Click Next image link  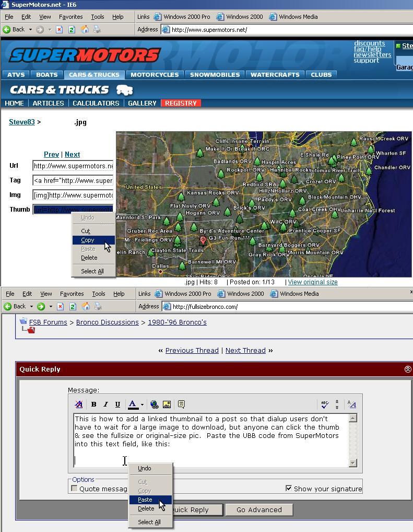tap(72, 154)
